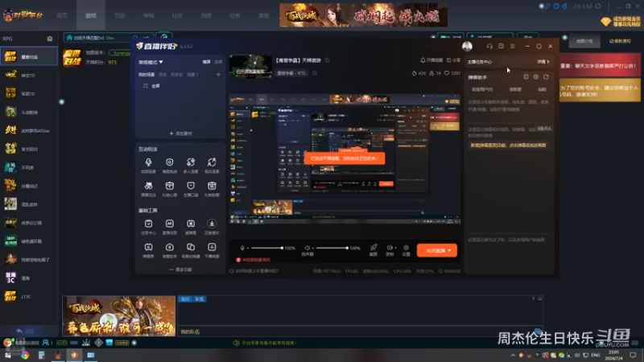Open the 读弹幕 read-danmaku icon

191,224
